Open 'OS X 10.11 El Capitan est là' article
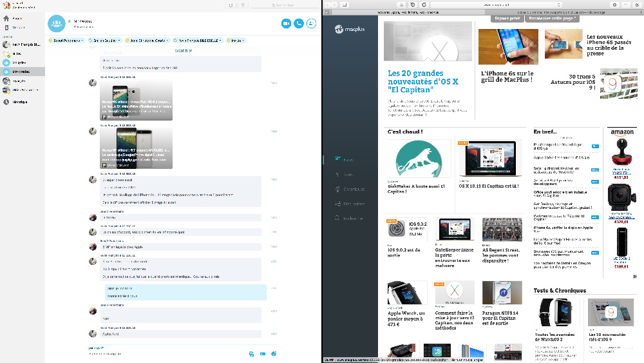The width and height of the screenshot is (644, 363). pos(489,186)
